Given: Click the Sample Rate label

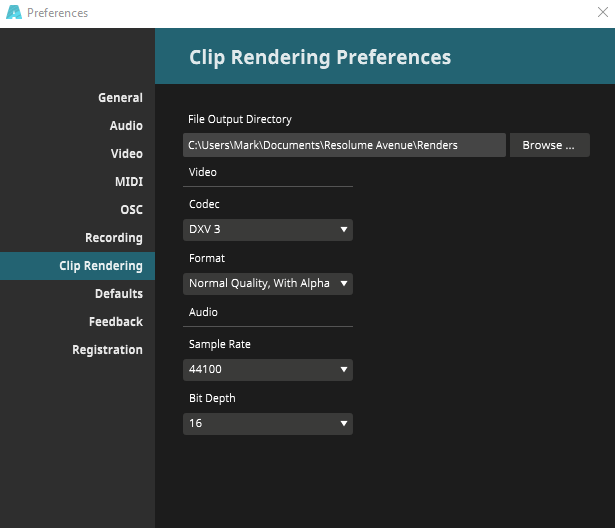Looking at the screenshot, I should pos(220,344).
